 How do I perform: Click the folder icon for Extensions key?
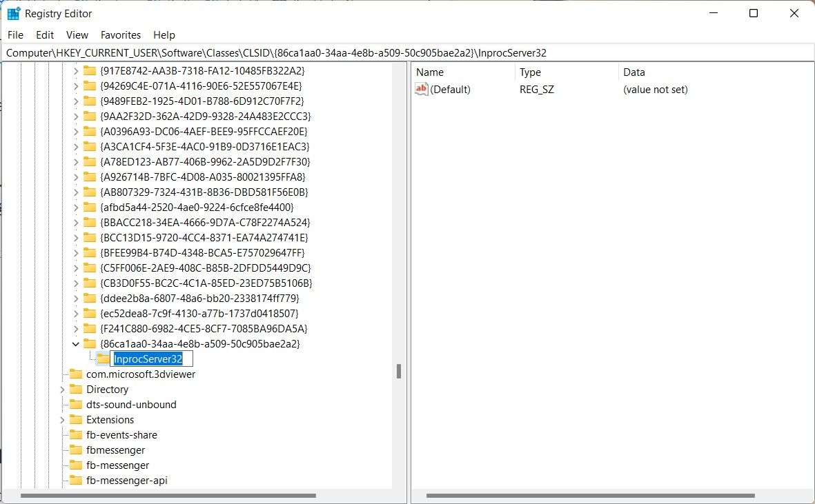pyautogui.click(x=76, y=419)
